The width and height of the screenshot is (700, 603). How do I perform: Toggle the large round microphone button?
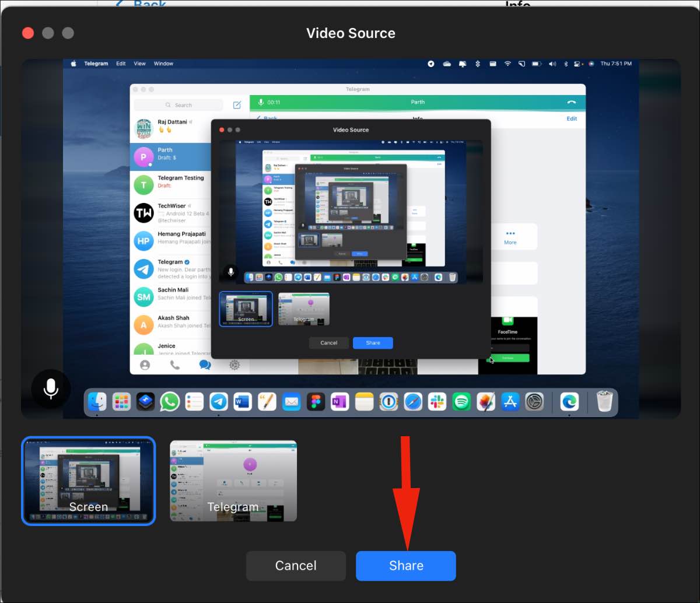[x=51, y=388]
